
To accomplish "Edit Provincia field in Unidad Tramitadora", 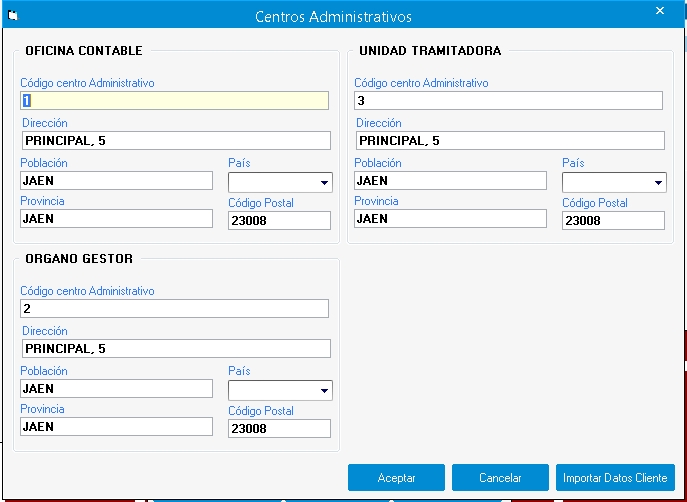I will [450, 219].
